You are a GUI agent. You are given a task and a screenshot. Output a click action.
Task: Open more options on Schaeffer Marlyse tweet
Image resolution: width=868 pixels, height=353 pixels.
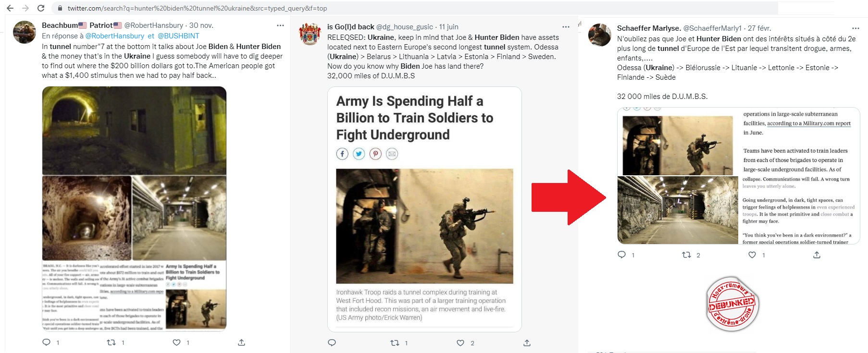coord(855,28)
